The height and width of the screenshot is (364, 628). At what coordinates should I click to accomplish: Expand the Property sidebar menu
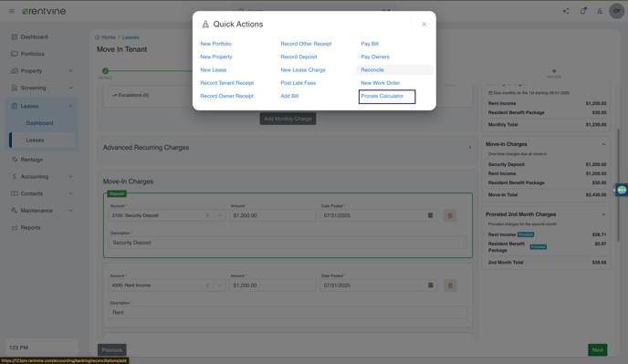click(41, 71)
